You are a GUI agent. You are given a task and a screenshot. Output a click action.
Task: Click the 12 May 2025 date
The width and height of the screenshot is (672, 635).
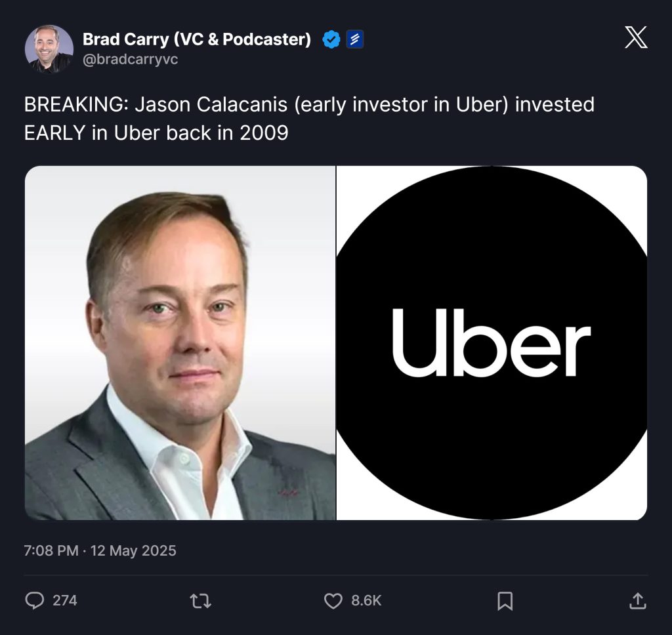coord(135,550)
